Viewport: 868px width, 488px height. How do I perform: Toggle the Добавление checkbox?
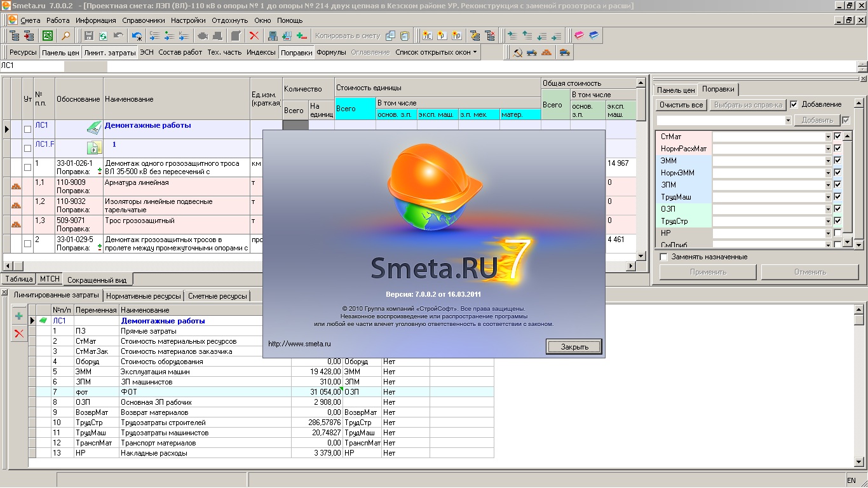tap(794, 104)
